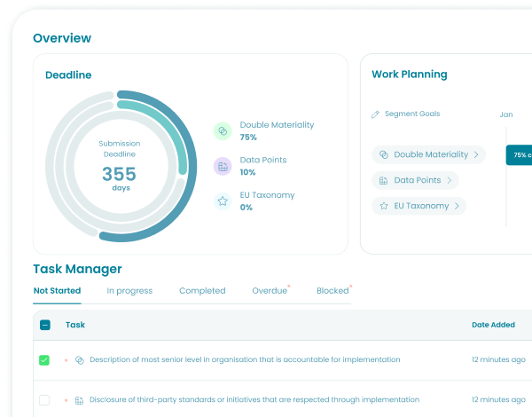532x417 pixels.
Task: Click the EU Taxonomy 0% value
Action: [246, 208]
